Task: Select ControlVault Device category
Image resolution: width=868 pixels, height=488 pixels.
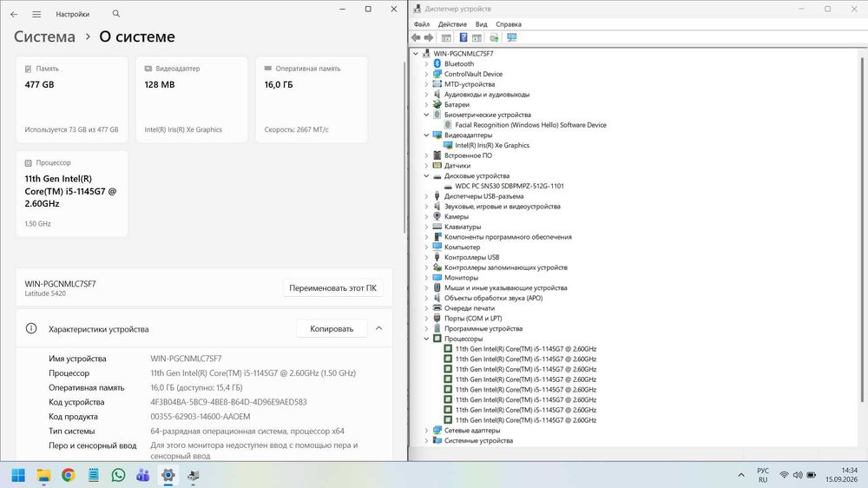Action: tap(473, 74)
